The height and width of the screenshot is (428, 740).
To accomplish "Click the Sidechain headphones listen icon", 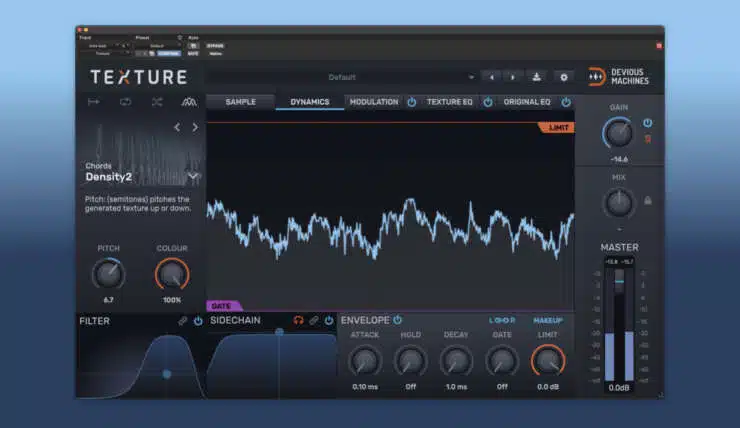I will (x=298, y=320).
